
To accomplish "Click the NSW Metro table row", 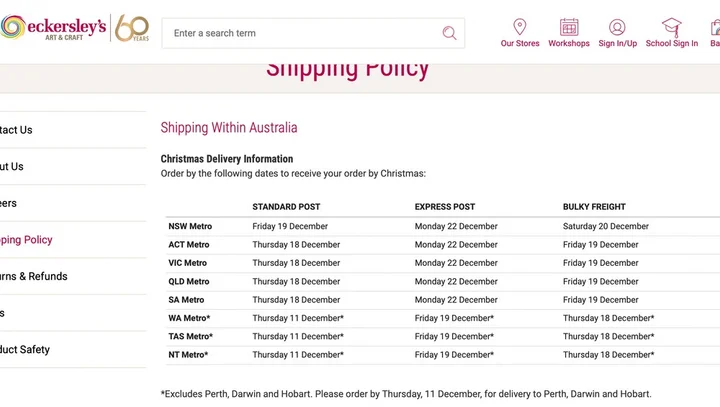I will coord(190,226).
